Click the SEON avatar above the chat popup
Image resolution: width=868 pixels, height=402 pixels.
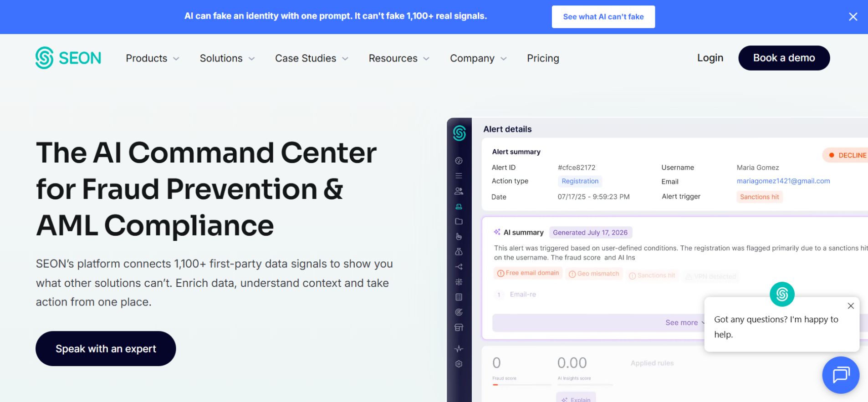(782, 294)
